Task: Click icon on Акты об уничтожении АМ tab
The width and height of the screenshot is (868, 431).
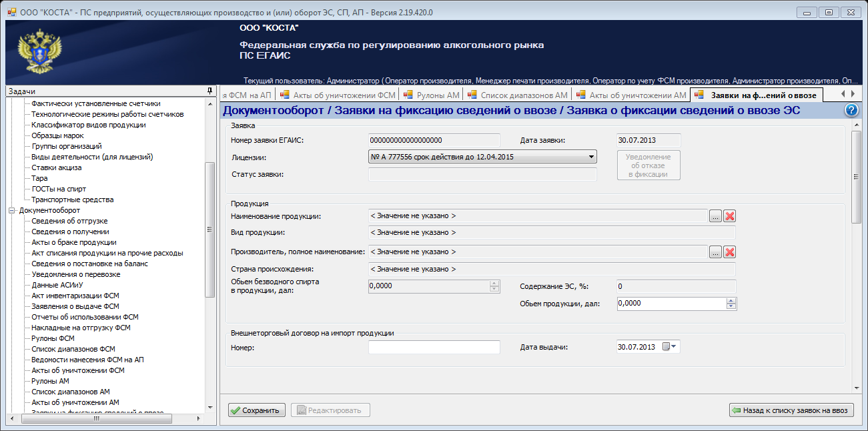Action: click(x=580, y=95)
